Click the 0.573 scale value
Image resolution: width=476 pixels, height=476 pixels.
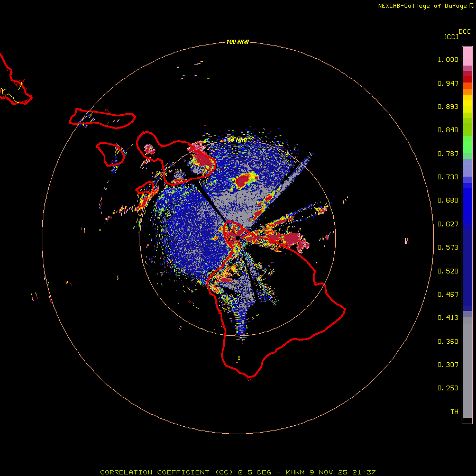(x=448, y=248)
